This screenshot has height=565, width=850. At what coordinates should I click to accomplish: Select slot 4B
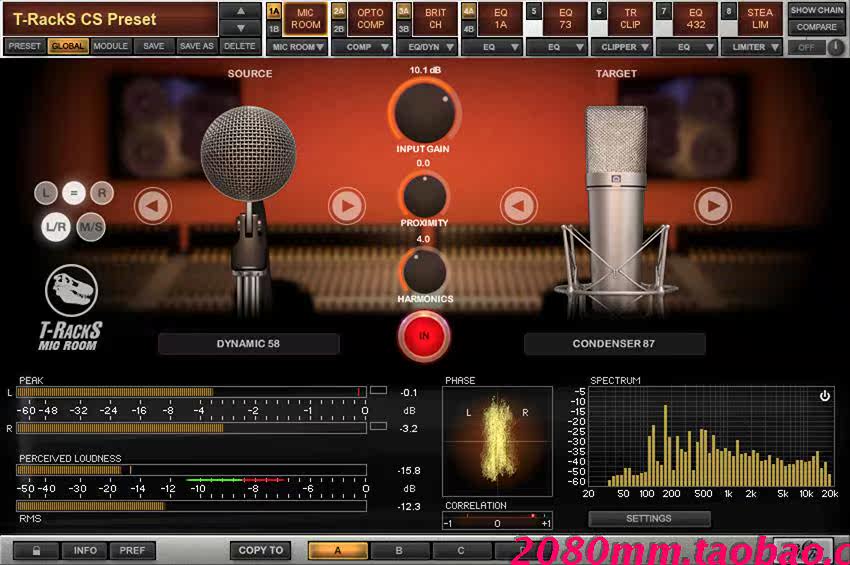pyautogui.click(x=469, y=28)
